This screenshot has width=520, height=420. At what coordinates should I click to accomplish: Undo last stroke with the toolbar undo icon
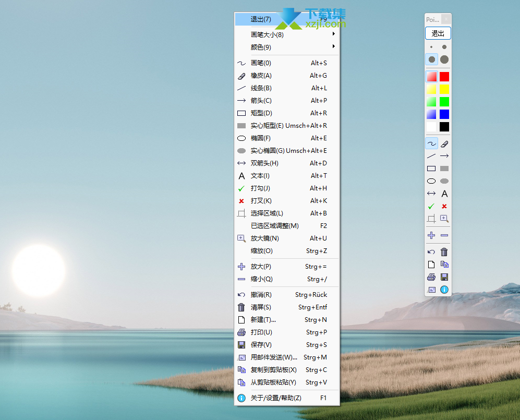(x=431, y=252)
